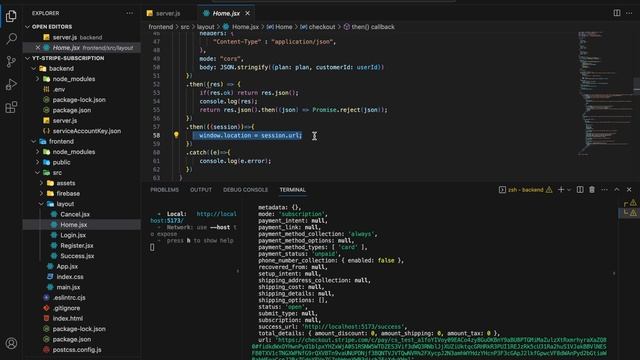Expand backend node_modules folder

click(x=73, y=79)
